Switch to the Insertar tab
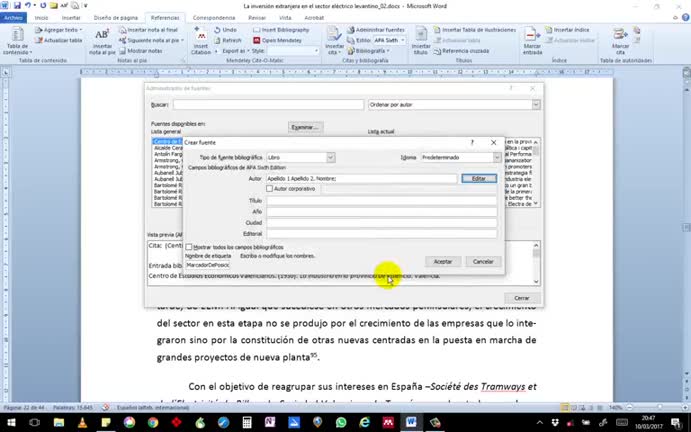The height and width of the screenshot is (432, 691). [x=71, y=18]
